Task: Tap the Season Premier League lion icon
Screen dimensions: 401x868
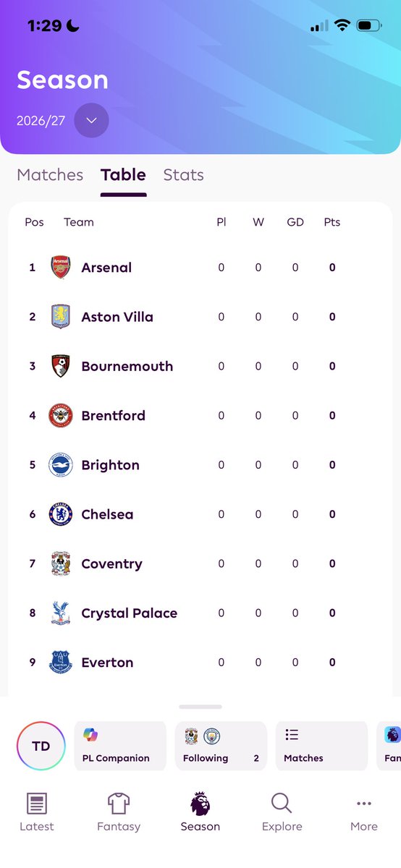Action: [200, 803]
